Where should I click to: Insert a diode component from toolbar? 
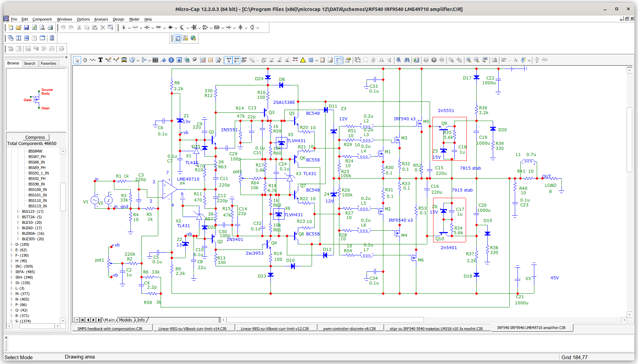pos(170,27)
